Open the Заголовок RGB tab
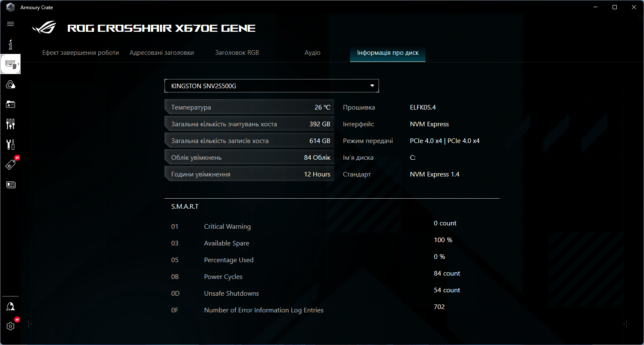This screenshot has width=644, height=345. click(x=237, y=53)
